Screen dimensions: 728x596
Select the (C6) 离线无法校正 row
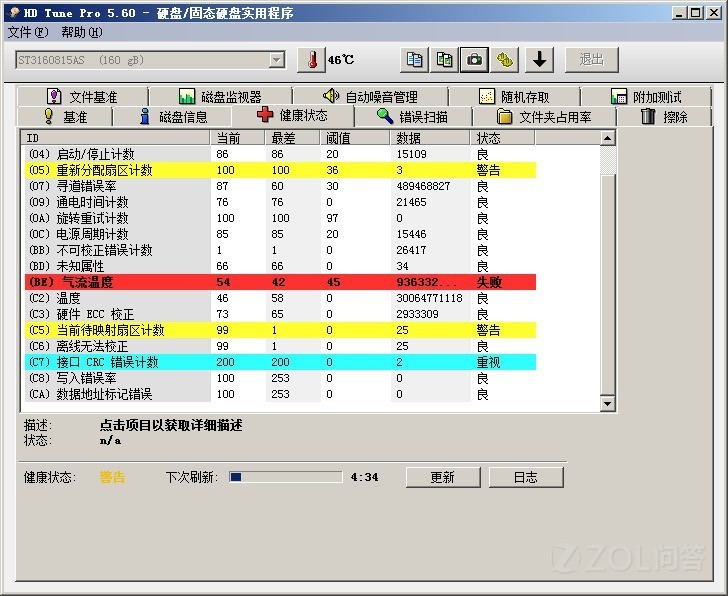point(280,346)
